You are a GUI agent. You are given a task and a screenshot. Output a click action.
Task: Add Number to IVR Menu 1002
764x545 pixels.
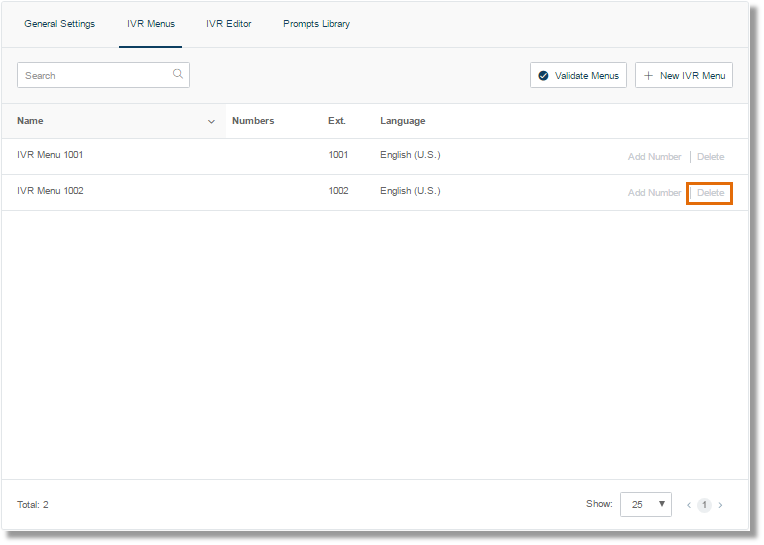pos(654,193)
